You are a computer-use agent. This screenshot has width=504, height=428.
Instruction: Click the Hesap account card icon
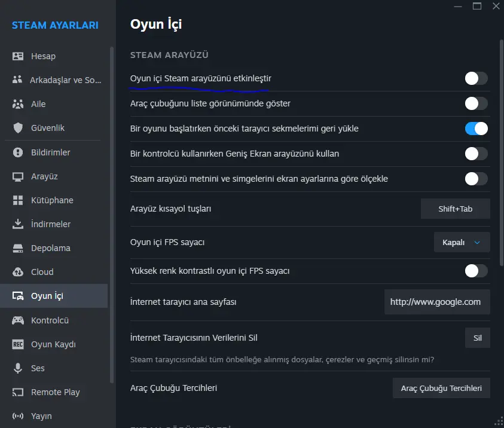pyautogui.click(x=18, y=56)
